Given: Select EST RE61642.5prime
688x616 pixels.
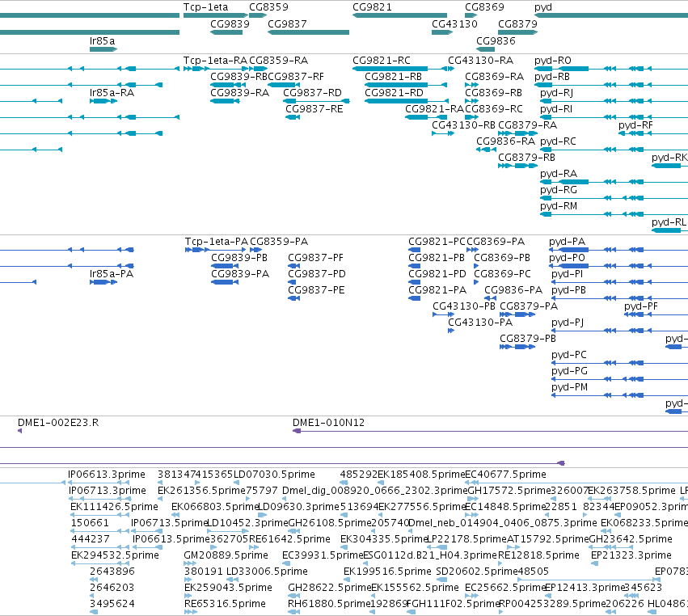Looking at the screenshot, I should tap(289, 539).
